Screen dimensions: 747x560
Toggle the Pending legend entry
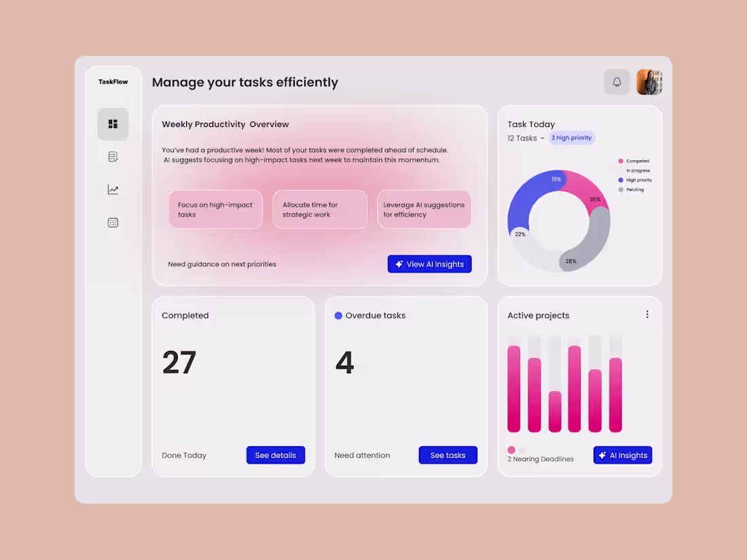click(x=632, y=189)
